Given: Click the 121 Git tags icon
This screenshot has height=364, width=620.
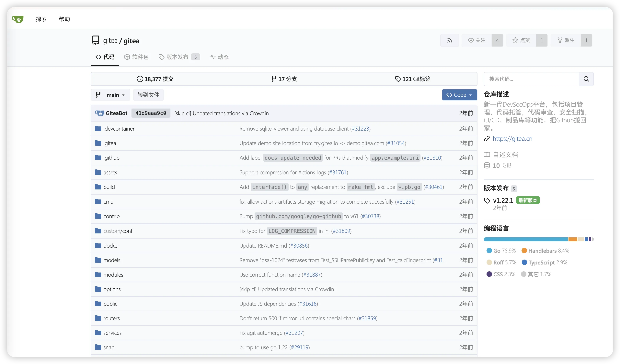Looking at the screenshot, I should (x=398, y=79).
